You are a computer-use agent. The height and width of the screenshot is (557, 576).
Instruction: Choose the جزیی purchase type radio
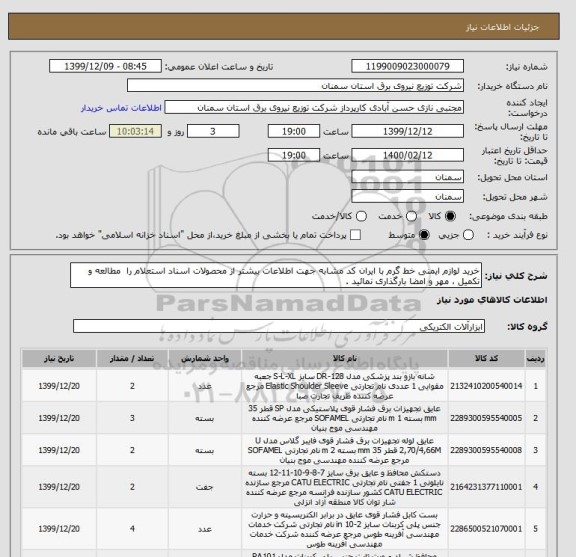(x=468, y=235)
